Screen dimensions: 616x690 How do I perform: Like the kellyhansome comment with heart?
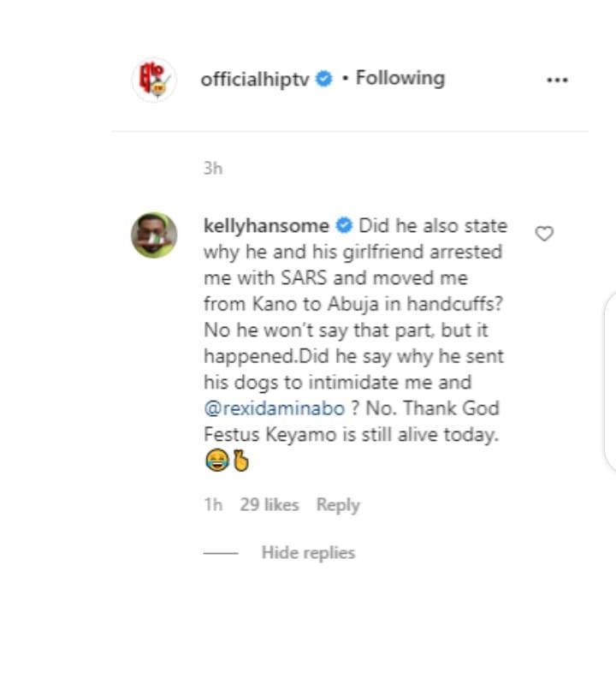[x=544, y=234]
